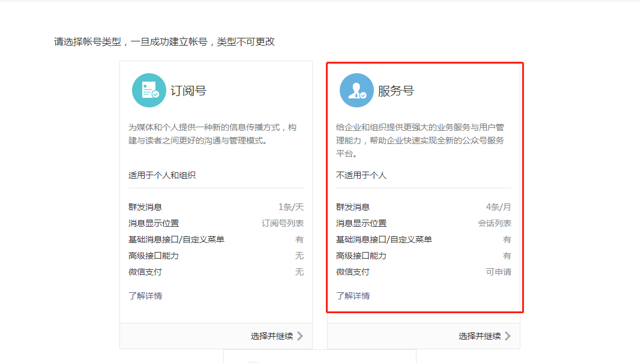Click the chevron beside 订阅号 选择并继续
Image resolution: width=644 pixels, height=363 pixels.
[x=300, y=336]
